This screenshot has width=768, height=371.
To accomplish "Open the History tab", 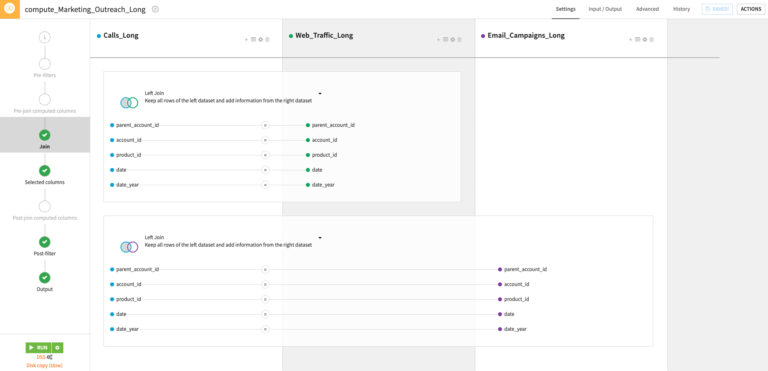I will point(681,9).
